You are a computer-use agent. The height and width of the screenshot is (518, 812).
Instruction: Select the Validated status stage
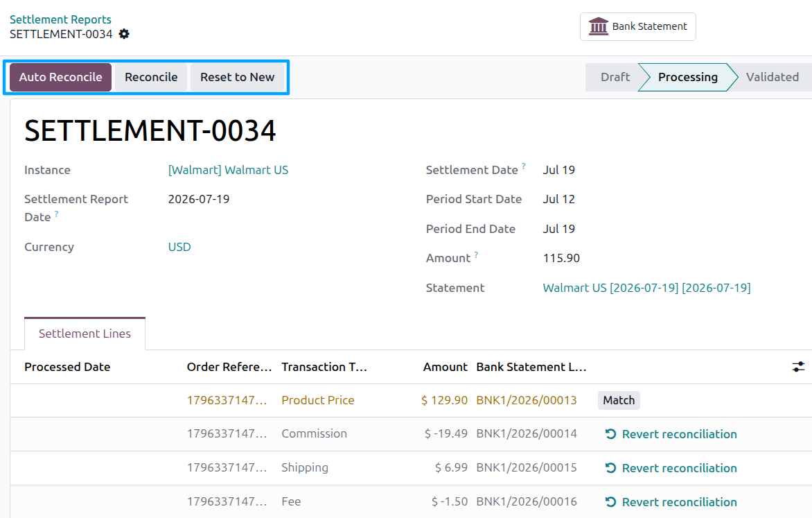tap(772, 77)
